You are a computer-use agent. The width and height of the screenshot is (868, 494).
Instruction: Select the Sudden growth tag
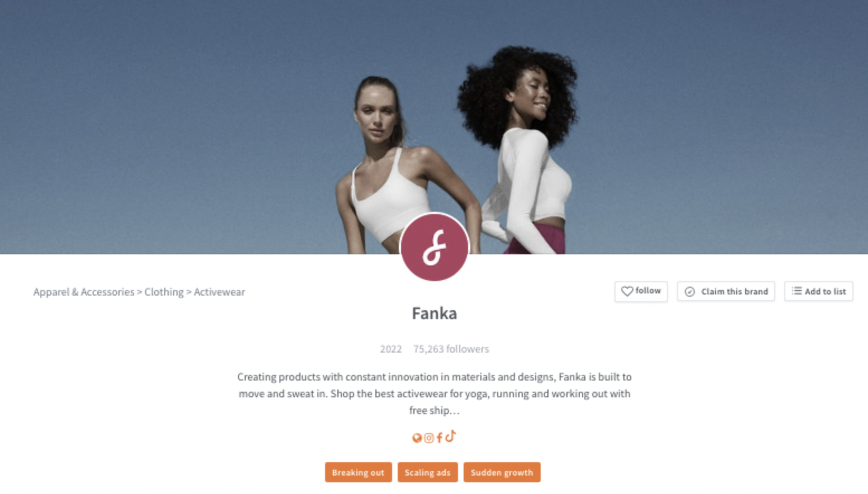point(502,472)
